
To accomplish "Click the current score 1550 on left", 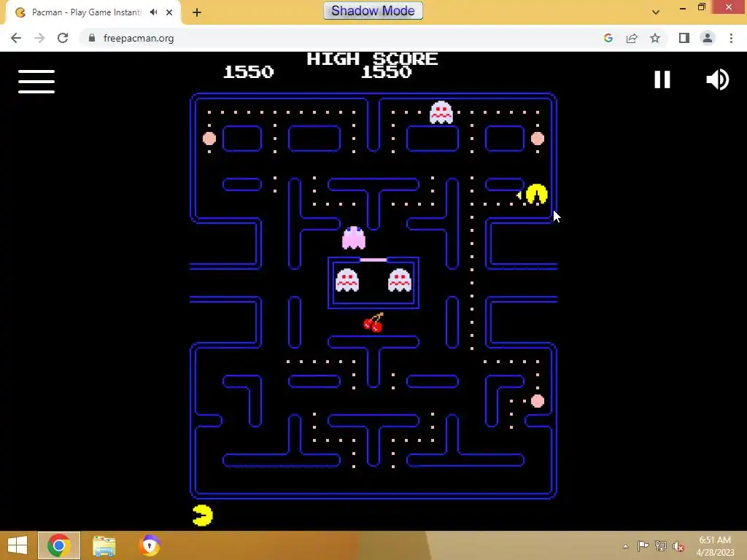I will tap(249, 72).
